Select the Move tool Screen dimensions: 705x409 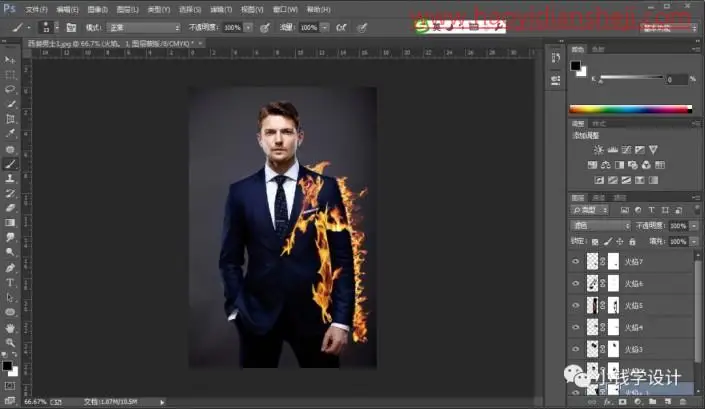coord(10,60)
